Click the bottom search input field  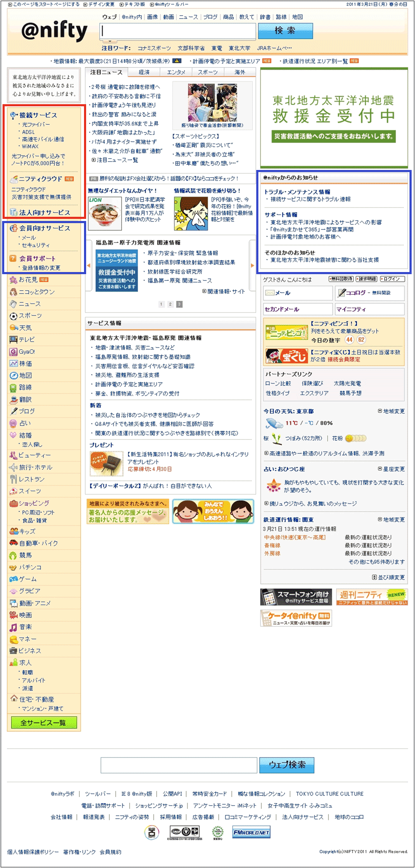179,765
